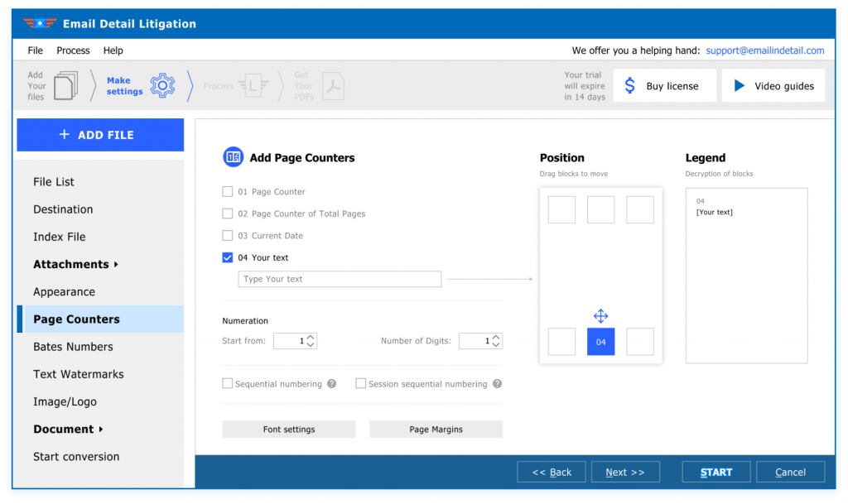This screenshot has width=848, height=504.
Task: Click the Back button
Action: click(x=551, y=472)
